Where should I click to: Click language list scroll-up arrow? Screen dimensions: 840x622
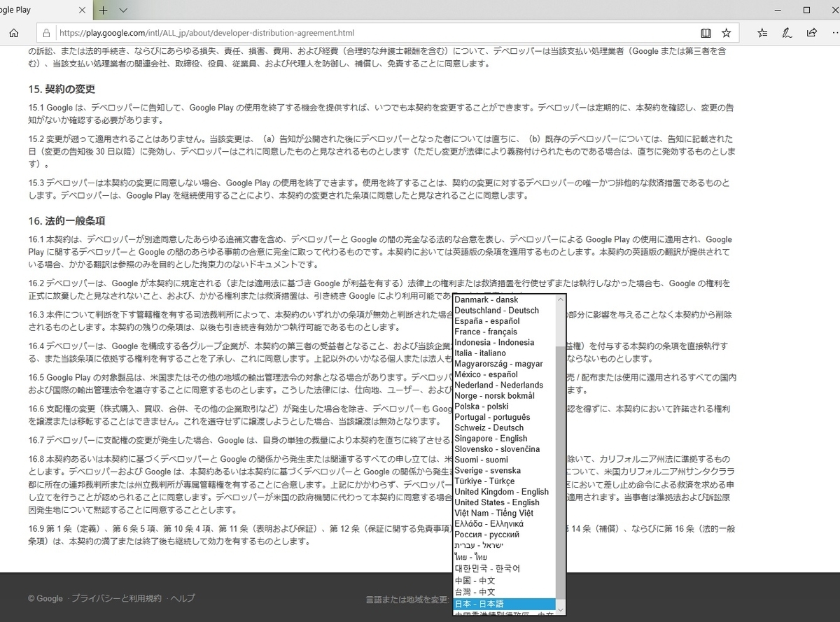(x=560, y=299)
